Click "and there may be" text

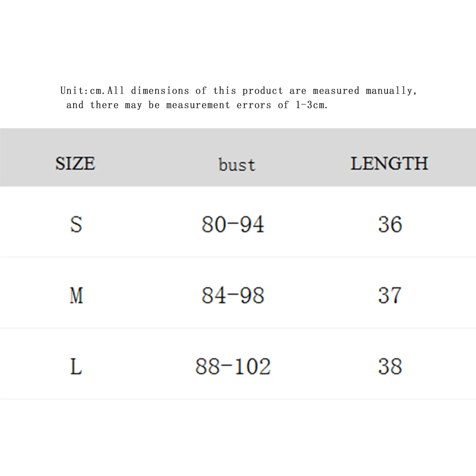113,105
